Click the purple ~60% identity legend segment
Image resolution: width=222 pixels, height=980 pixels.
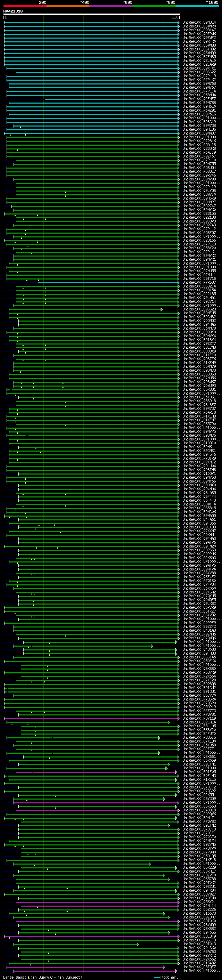[111, 6]
